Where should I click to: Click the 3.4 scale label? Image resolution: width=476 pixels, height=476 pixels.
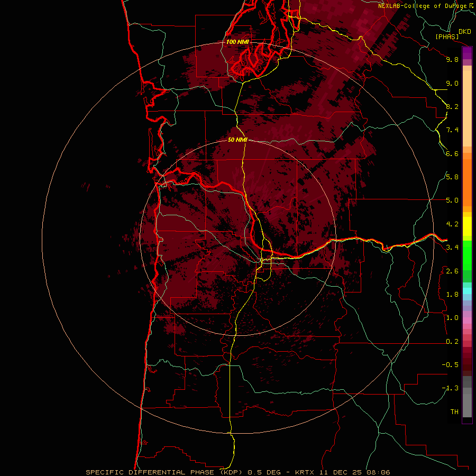[452, 248]
